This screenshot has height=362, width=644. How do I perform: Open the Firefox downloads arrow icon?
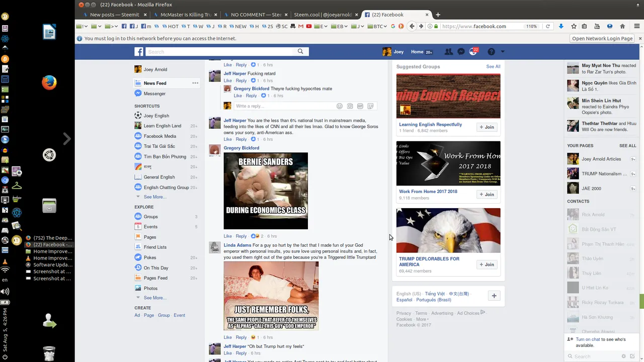561,26
